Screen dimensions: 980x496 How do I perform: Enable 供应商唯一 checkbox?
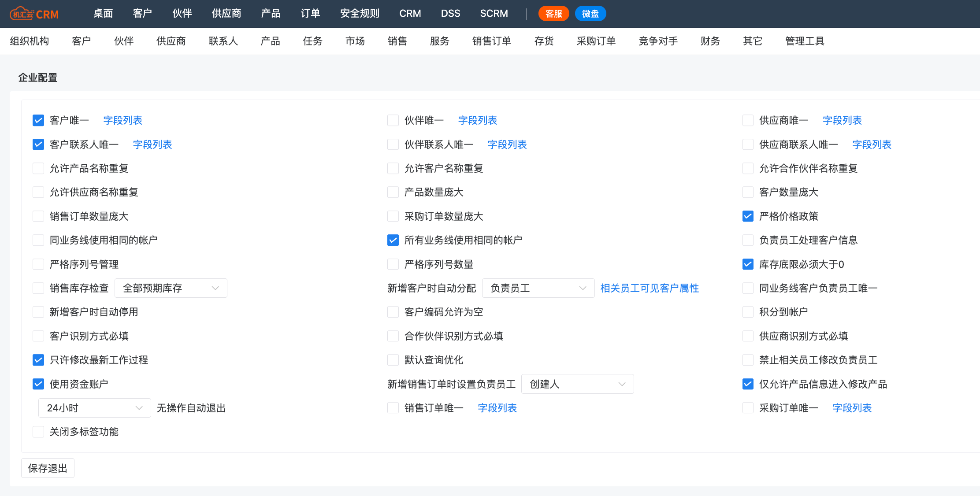tap(748, 120)
